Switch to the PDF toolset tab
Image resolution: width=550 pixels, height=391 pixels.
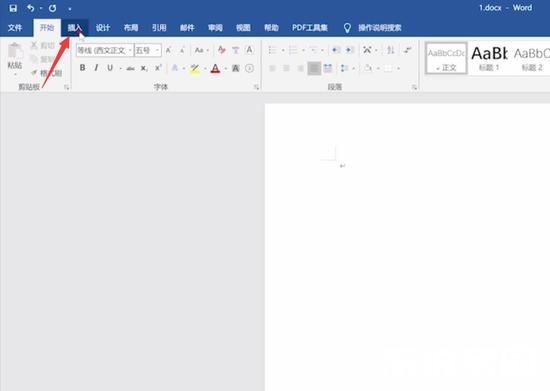[x=310, y=28]
